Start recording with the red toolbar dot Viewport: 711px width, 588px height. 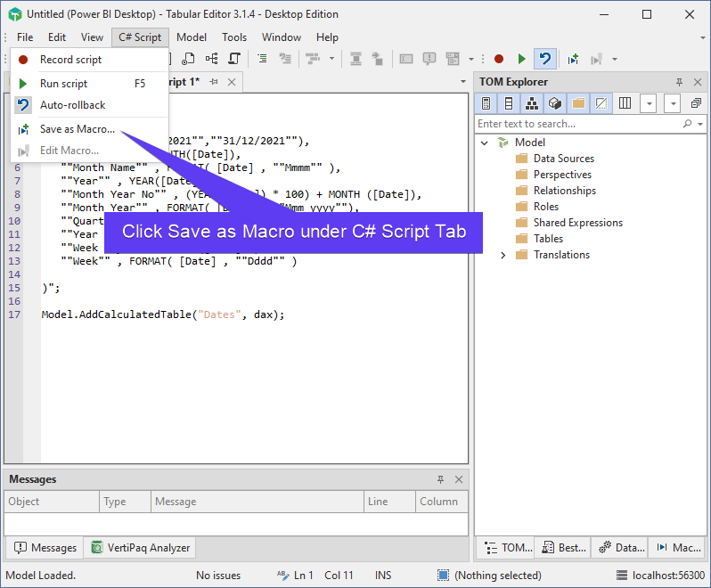coord(499,59)
